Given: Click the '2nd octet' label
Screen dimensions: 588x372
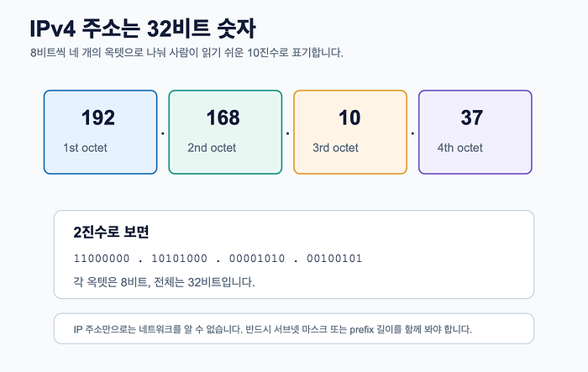Looking at the screenshot, I should coord(212,148).
